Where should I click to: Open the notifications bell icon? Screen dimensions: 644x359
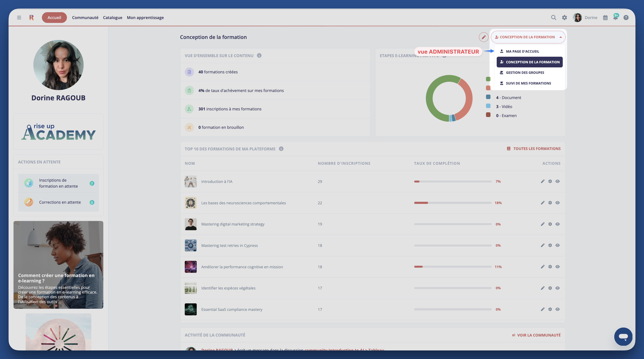click(615, 18)
